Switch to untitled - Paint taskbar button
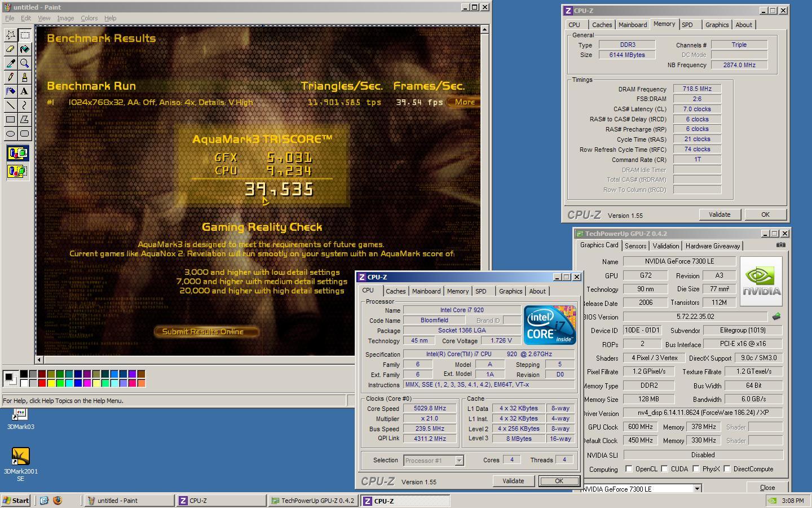This screenshot has width=812, height=508. pyautogui.click(x=129, y=501)
